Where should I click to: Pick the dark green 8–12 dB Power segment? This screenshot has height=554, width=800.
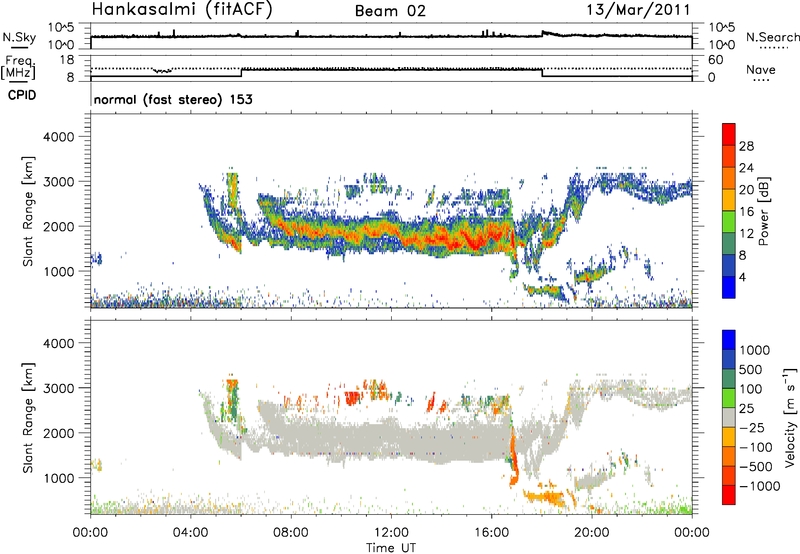point(729,244)
